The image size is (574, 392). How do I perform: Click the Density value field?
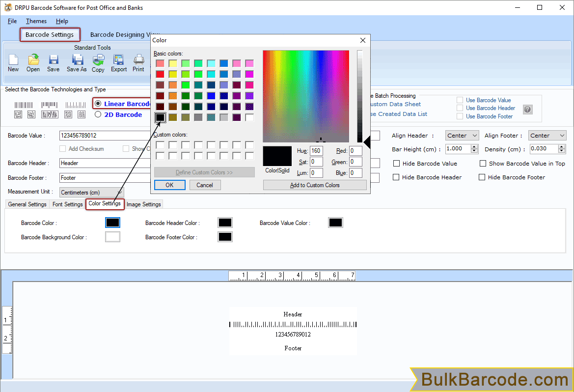click(x=544, y=149)
